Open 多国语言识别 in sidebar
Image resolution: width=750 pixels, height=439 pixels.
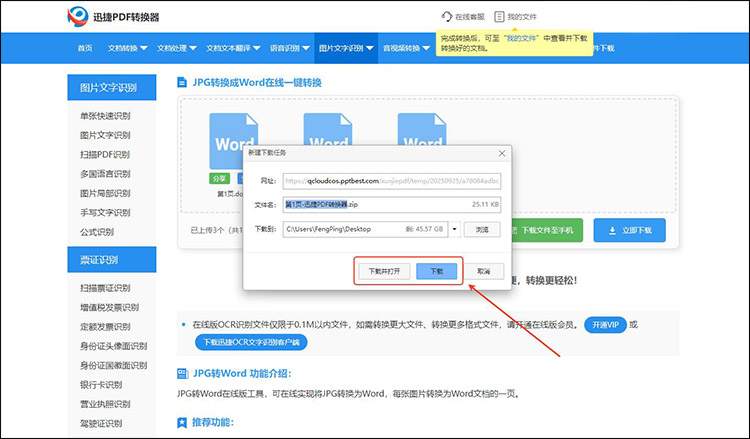(x=105, y=174)
